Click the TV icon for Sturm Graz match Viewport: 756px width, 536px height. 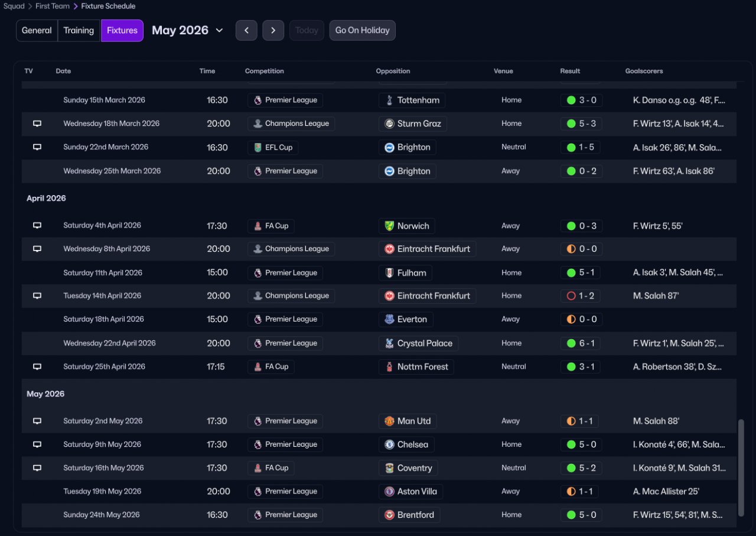[37, 124]
